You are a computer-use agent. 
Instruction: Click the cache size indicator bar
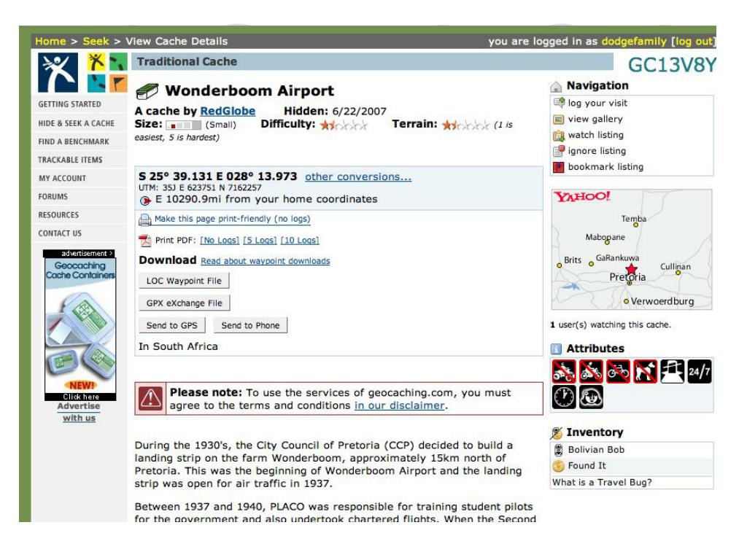click(x=183, y=125)
